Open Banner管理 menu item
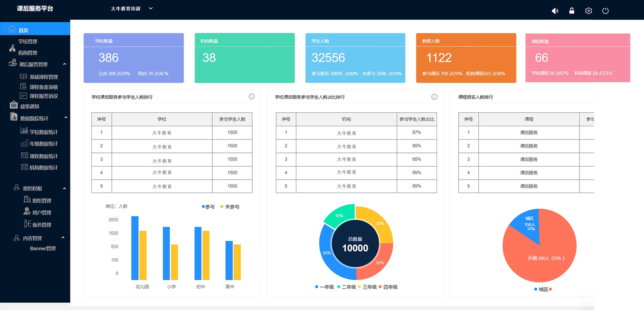 (43, 249)
